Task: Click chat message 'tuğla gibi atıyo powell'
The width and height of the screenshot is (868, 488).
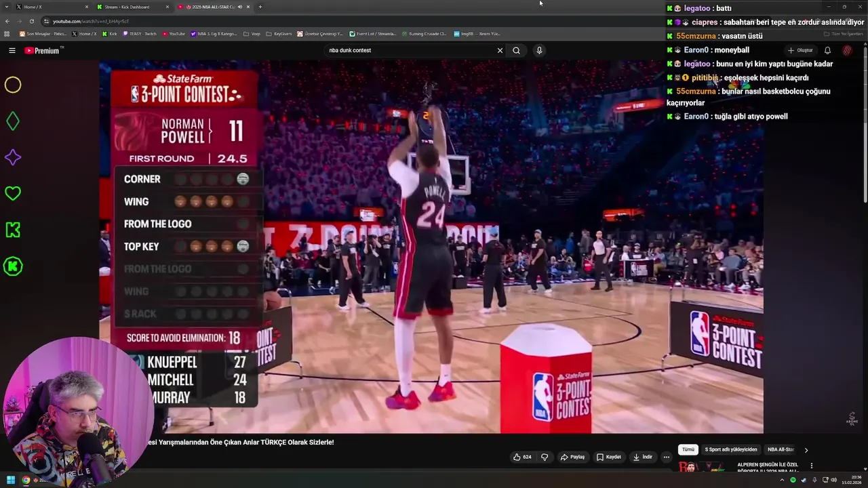Action: coord(752,117)
